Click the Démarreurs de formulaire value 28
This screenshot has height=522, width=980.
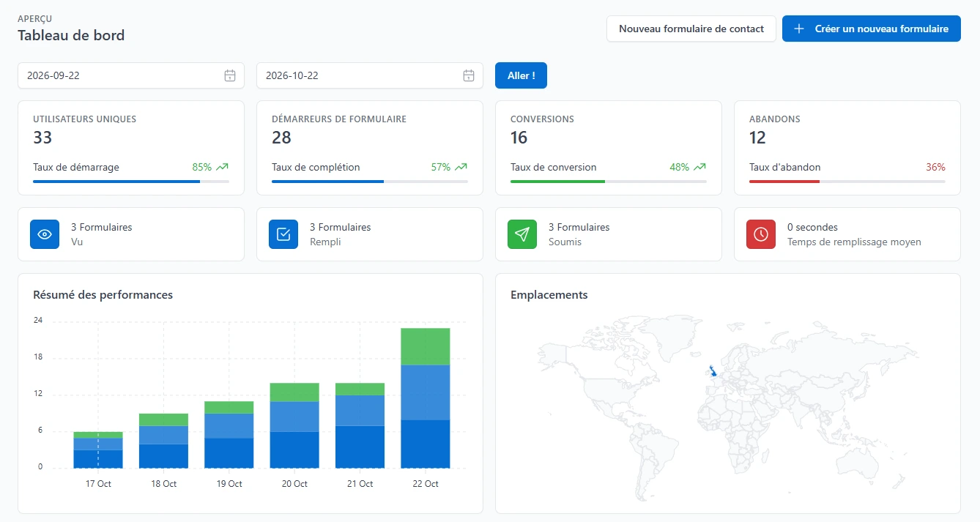(281, 138)
